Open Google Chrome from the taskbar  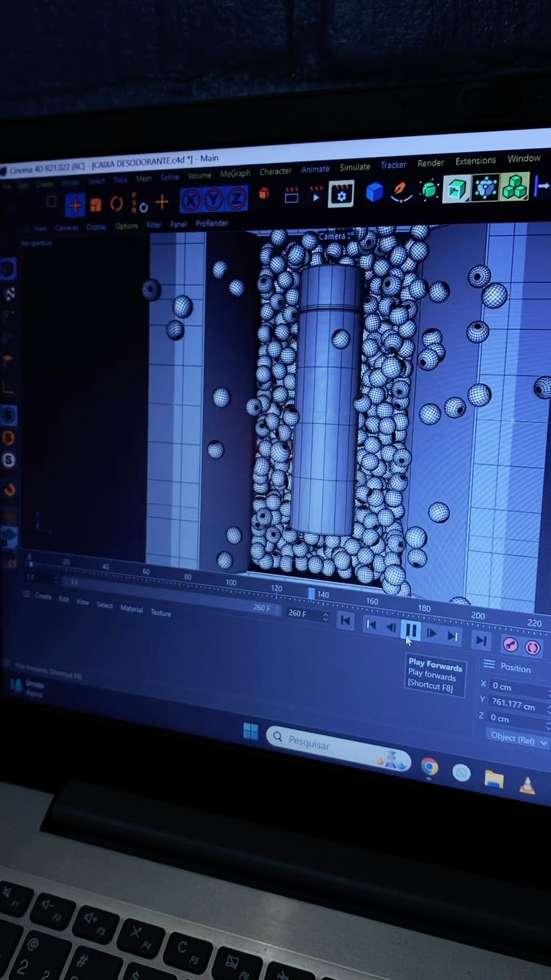click(429, 766)
